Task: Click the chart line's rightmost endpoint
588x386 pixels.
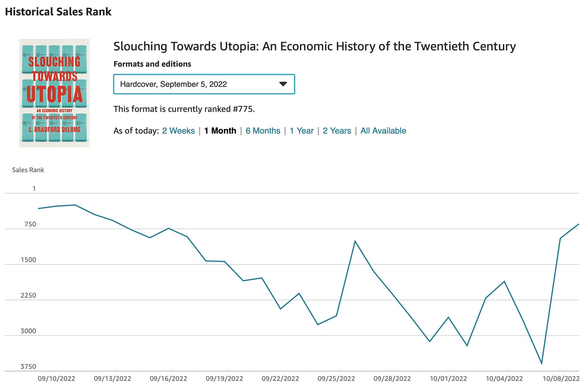Action: click(578, 224)
